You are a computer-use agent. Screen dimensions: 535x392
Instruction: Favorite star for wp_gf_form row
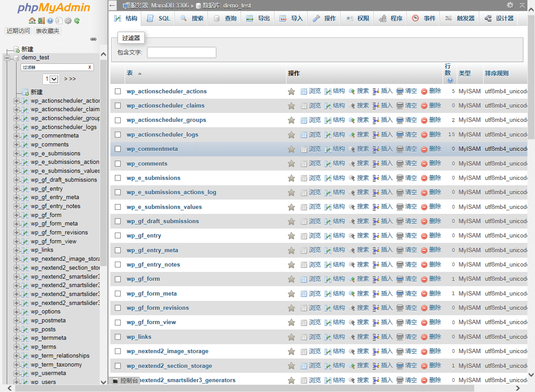(x=291, y=279)
